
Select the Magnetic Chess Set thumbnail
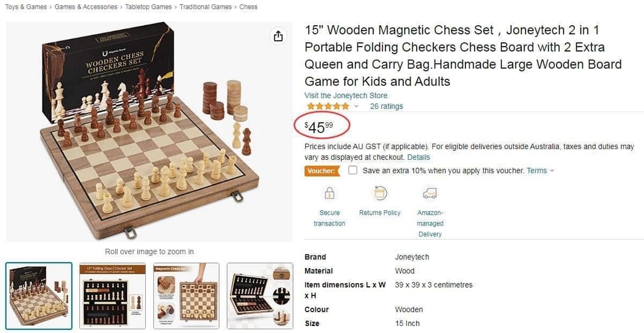186,296
